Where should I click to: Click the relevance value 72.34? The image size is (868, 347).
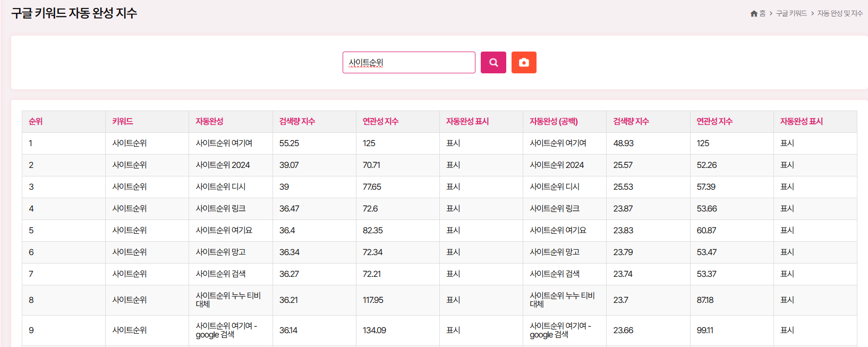[372, 252]
